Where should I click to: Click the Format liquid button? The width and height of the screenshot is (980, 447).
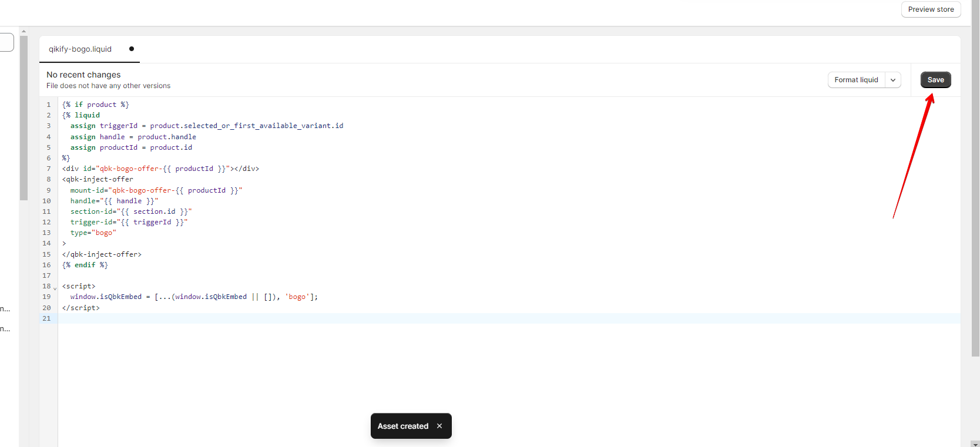coord(856,80)
